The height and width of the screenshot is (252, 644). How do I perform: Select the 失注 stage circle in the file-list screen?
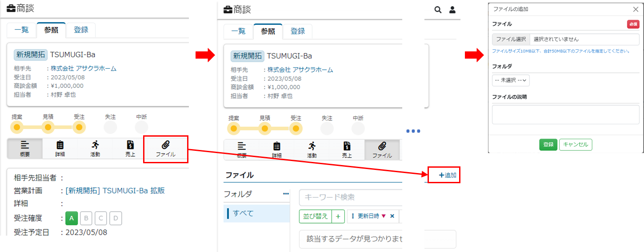point(327,129)
